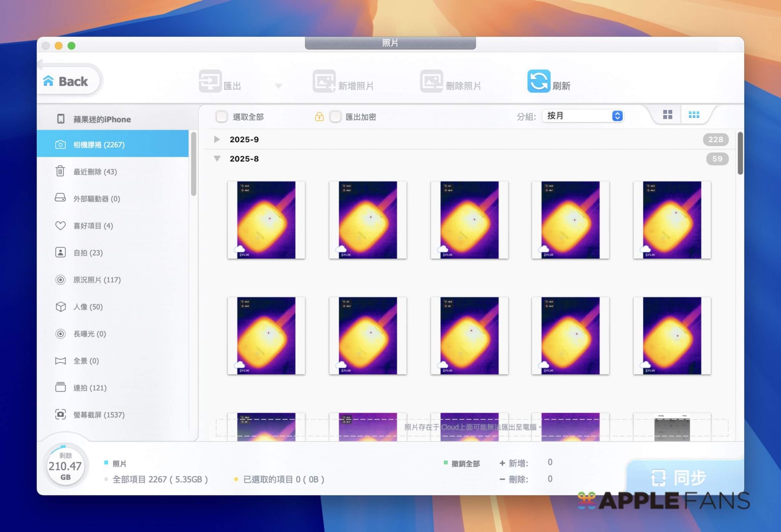781x532 pixels.
Task: Open the group-by (按月) dropdown
Action: tap(582, 116)
